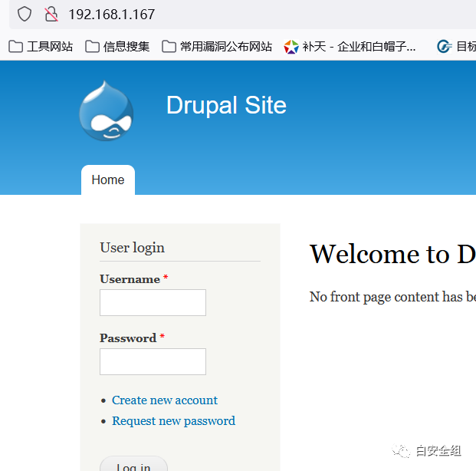Click the WeChat watermark icon

[x=401, y=450]
